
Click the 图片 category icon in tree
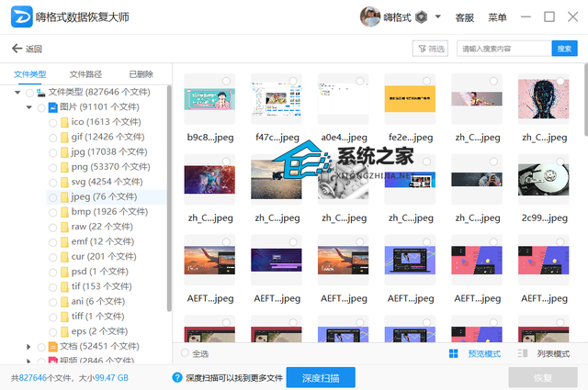[x=53, y=107]
